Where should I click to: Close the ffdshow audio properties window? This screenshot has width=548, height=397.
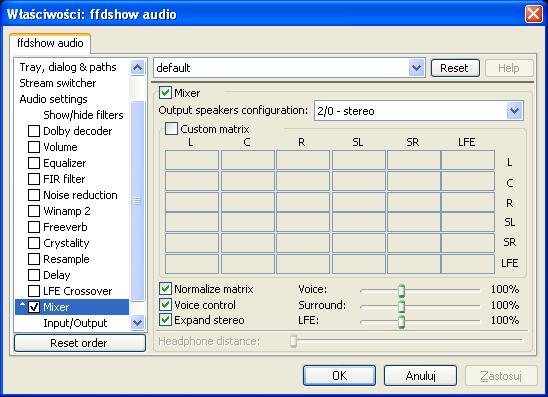(x=534, y=14)
